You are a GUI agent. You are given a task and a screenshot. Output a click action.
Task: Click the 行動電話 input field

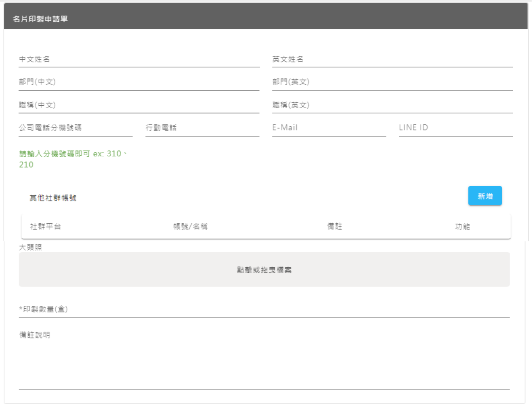pyautogui.click(x=202, y=128)
